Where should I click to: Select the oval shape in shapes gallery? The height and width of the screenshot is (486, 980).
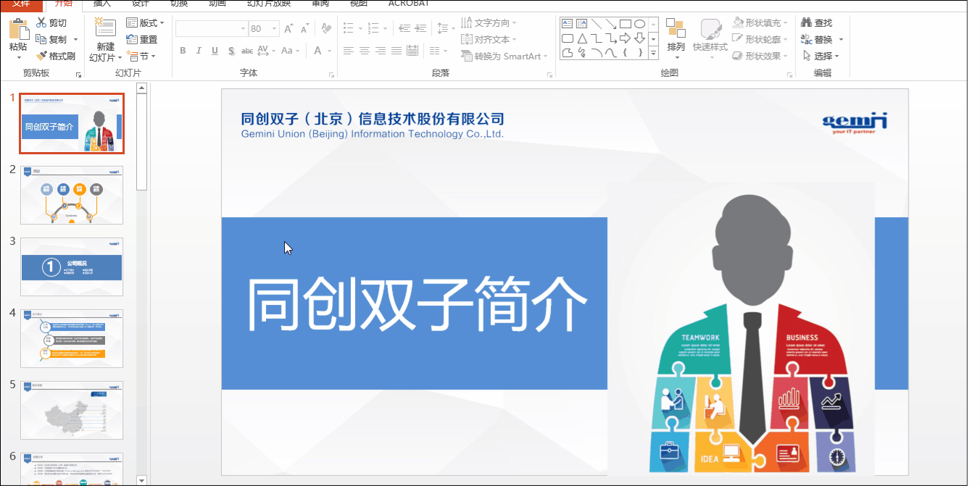click(x=639, y=23)
